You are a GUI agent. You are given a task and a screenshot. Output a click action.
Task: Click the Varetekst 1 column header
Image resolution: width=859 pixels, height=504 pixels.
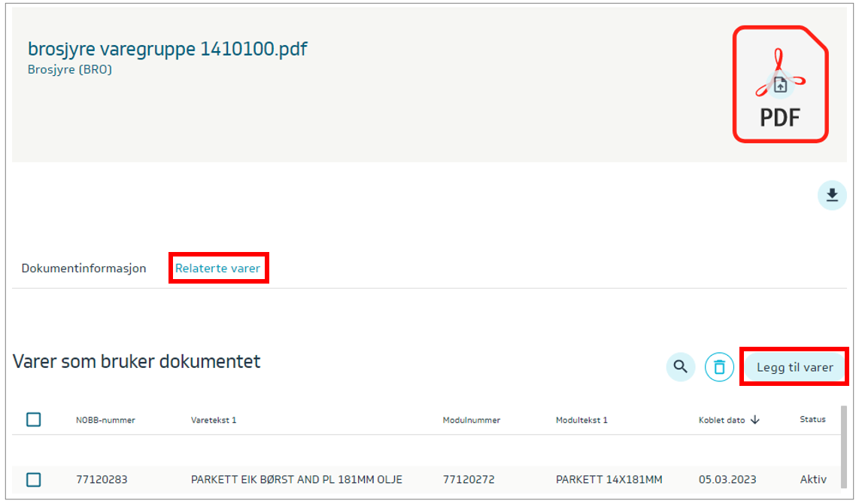pyautogui.click(x=214, y=420)
